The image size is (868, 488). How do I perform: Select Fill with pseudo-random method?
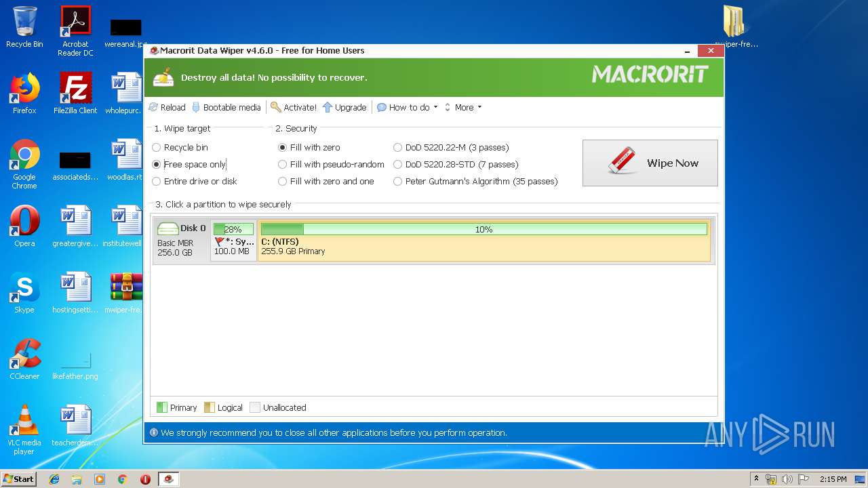(x=331, y=164)
